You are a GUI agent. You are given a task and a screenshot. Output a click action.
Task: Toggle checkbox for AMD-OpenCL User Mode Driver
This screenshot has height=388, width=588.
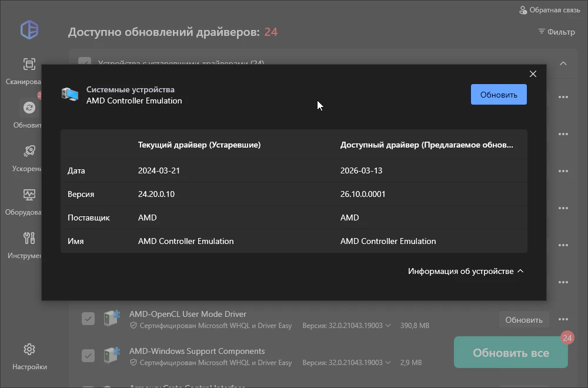88,319
